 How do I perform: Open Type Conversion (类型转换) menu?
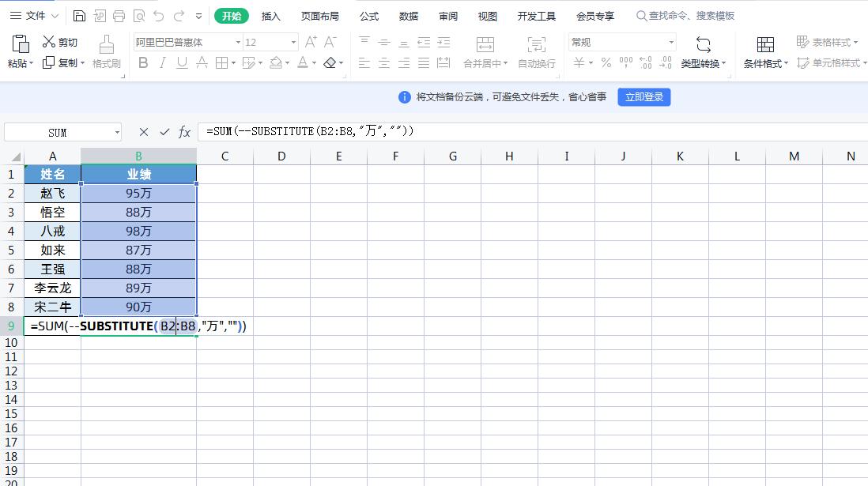click(703, 53)
